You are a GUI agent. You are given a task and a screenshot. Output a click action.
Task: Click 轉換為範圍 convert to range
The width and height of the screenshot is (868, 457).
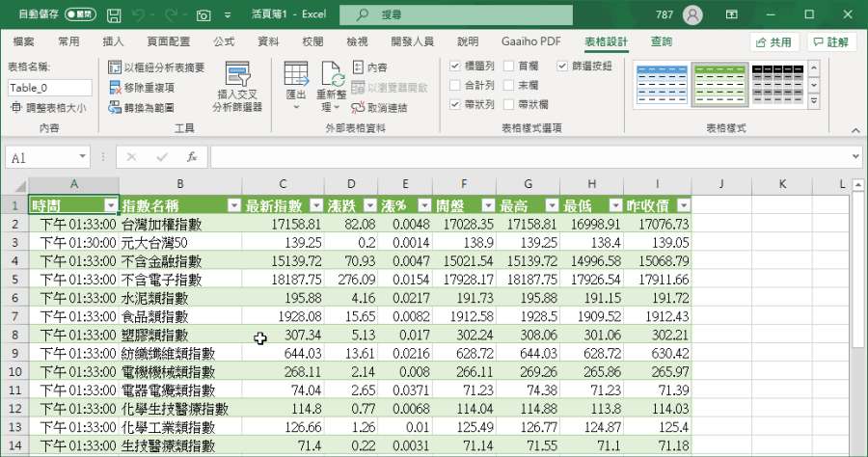(x=143, y=108)
